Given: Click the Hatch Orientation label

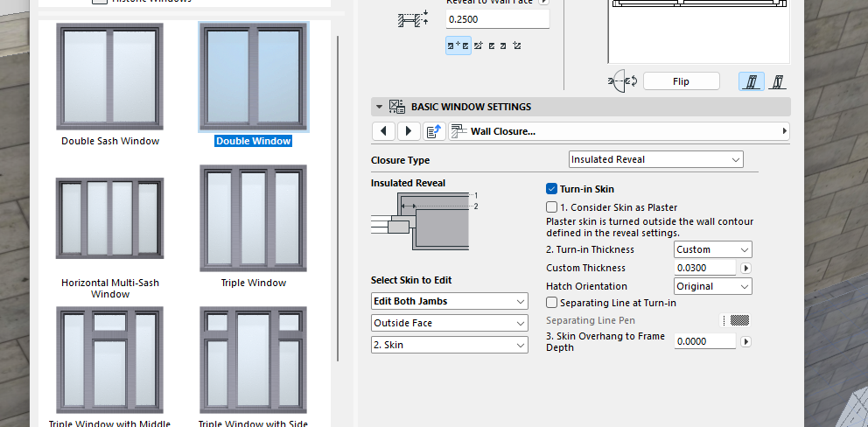Looking at the screenshot, I should [586, 286].
